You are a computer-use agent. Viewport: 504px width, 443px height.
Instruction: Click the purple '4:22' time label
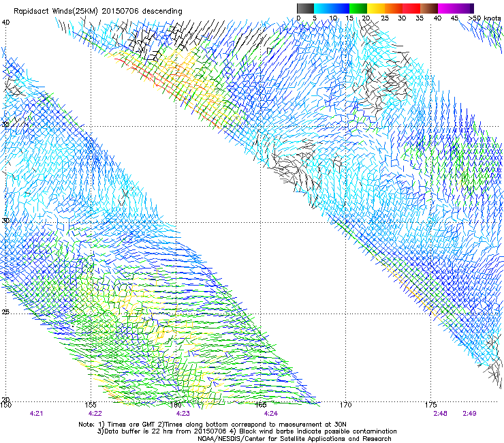(95, 414)
